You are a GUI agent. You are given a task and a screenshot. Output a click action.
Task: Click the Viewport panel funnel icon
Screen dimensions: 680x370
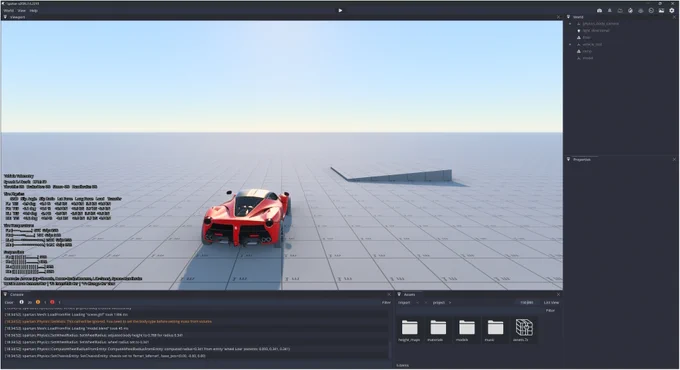point(5,17)
